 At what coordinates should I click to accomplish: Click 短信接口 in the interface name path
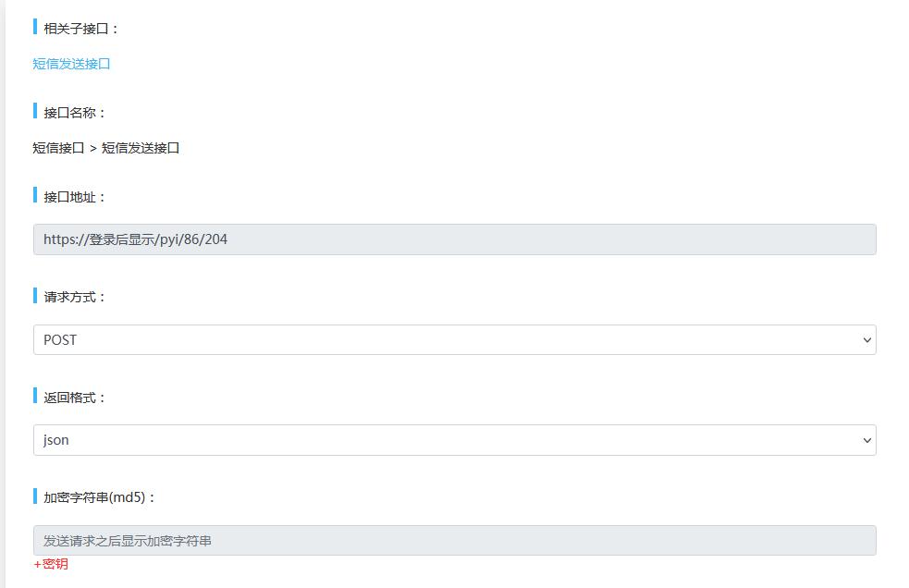pos(58,148)
